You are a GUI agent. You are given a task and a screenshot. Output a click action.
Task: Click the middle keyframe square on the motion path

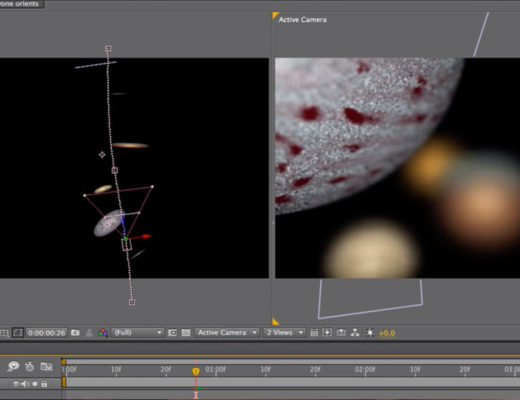[x=115, y=170]
